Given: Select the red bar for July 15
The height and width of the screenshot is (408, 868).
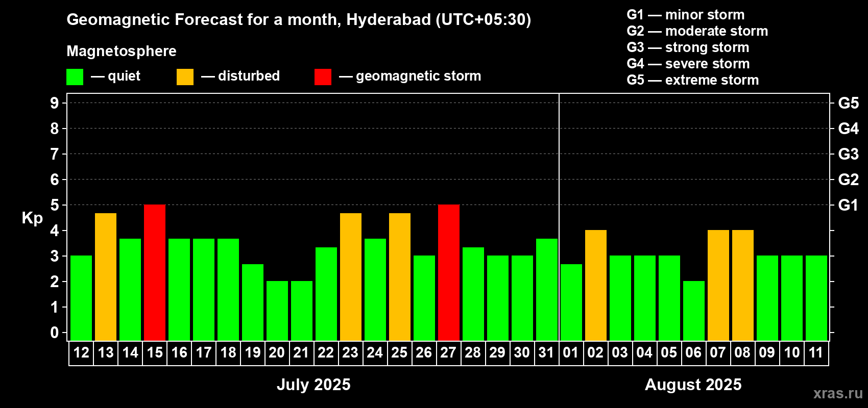Looking at the screenshot, I should pos(155,273).
